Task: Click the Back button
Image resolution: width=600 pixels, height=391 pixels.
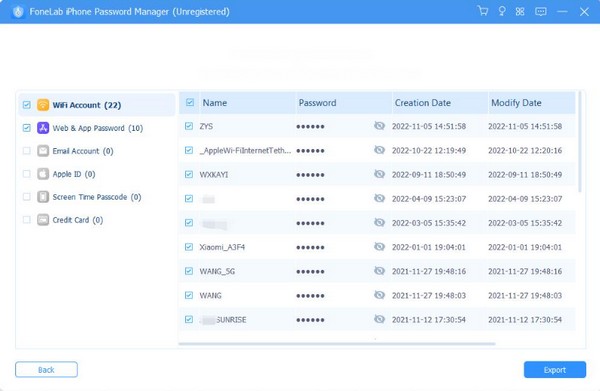Action: click(46, 370)
